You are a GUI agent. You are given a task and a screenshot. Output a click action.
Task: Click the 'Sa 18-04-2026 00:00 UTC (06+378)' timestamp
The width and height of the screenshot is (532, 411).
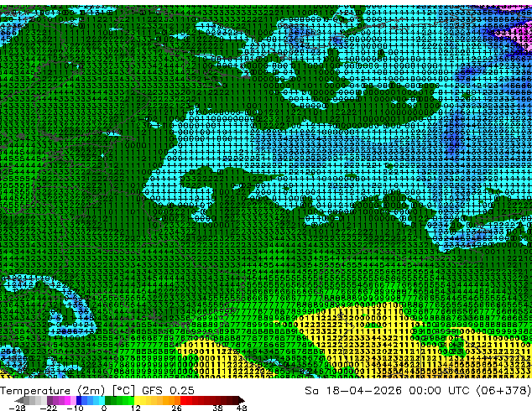click(418, 391)
